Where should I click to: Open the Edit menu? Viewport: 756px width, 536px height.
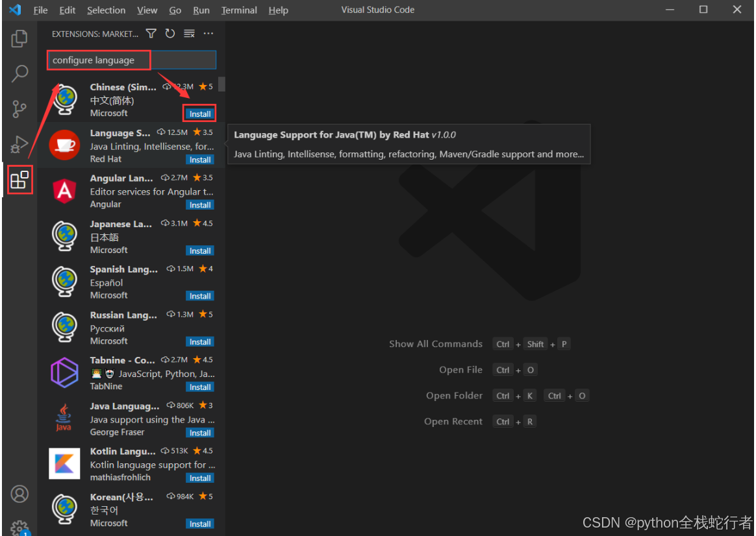(x=68, y=10)
